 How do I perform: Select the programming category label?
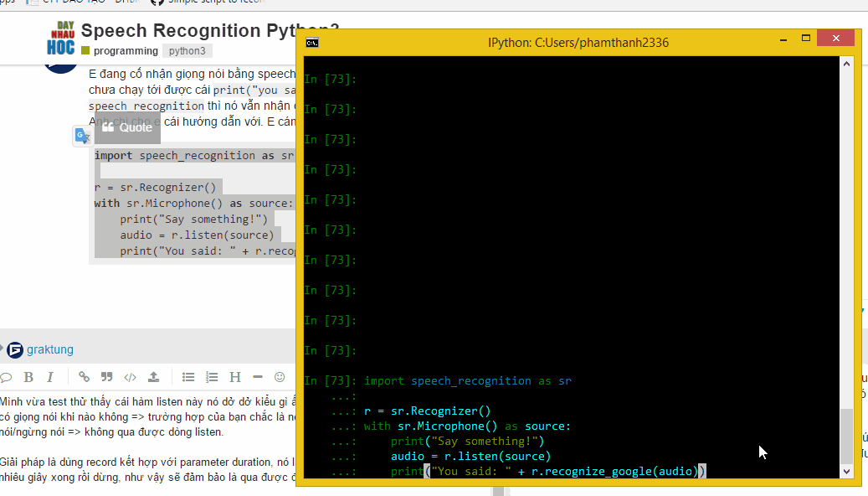coord(124,50)
